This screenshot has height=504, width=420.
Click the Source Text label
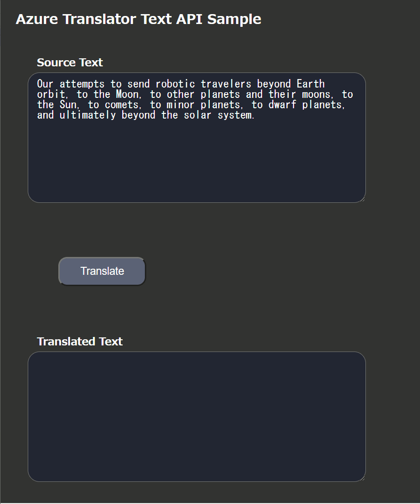[x=70, y=63]
